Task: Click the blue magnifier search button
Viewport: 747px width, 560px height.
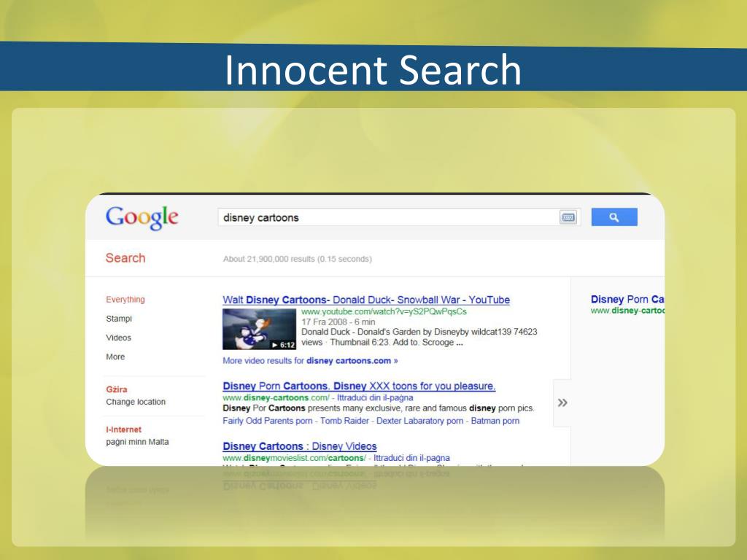Action: coord(614,217)
